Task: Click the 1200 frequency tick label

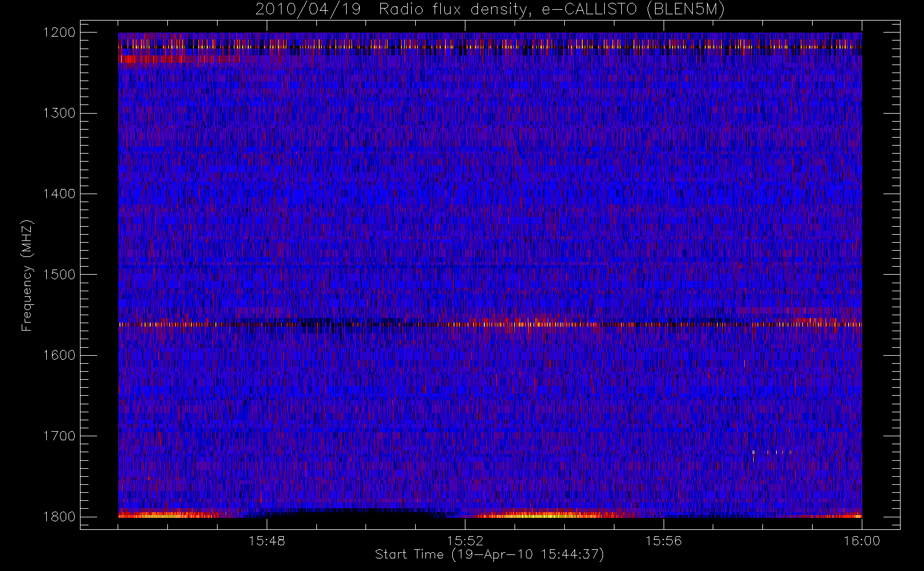Action: (59, 33)
